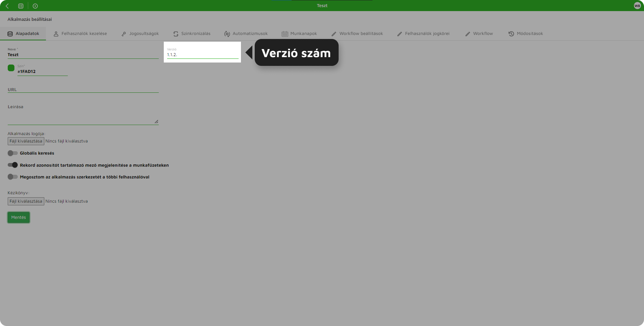Open the Jogosultságok tab
This screenshot has height=326, width=644.
pos(140,34)
